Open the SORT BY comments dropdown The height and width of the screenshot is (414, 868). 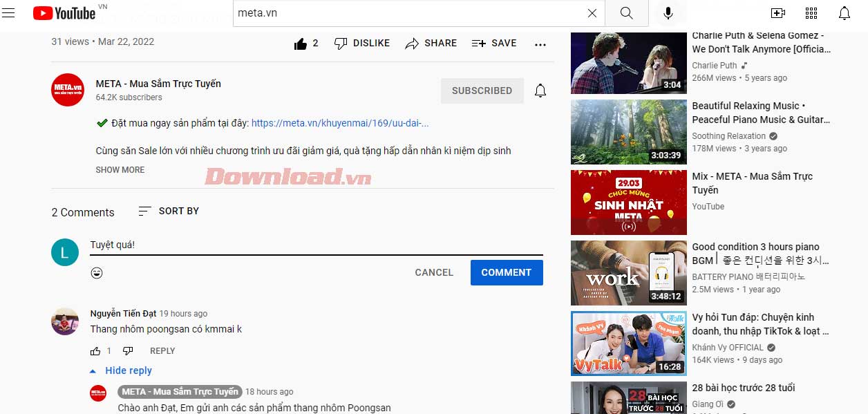168,211
